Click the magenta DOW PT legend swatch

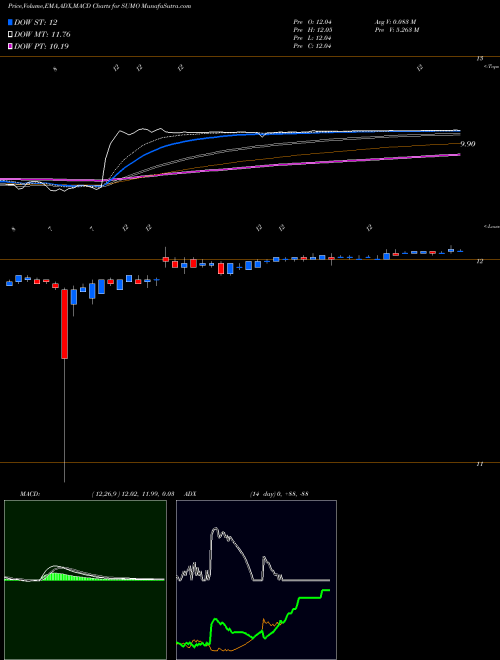pos(10,46)
